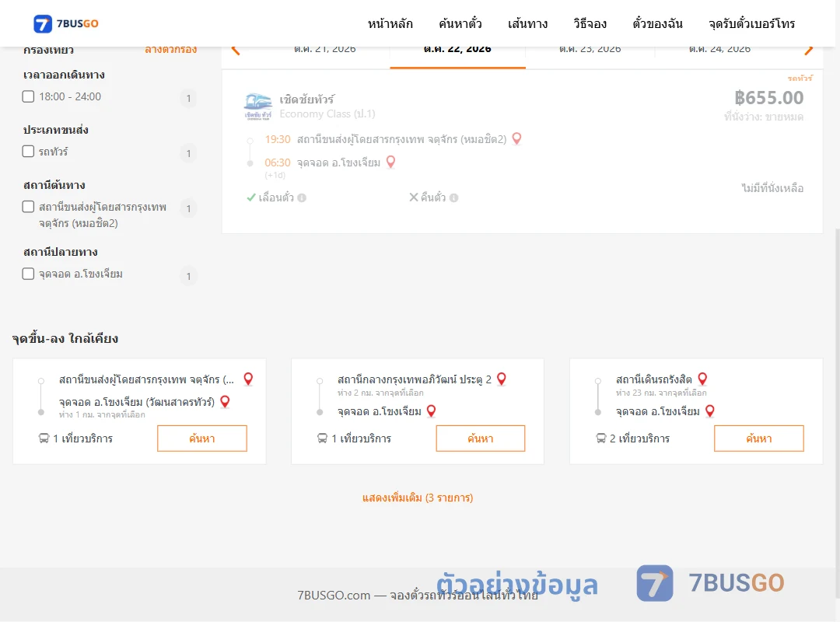Click bus icon beside 2 เที่ยวบริการ

click(x=601, y=439)
